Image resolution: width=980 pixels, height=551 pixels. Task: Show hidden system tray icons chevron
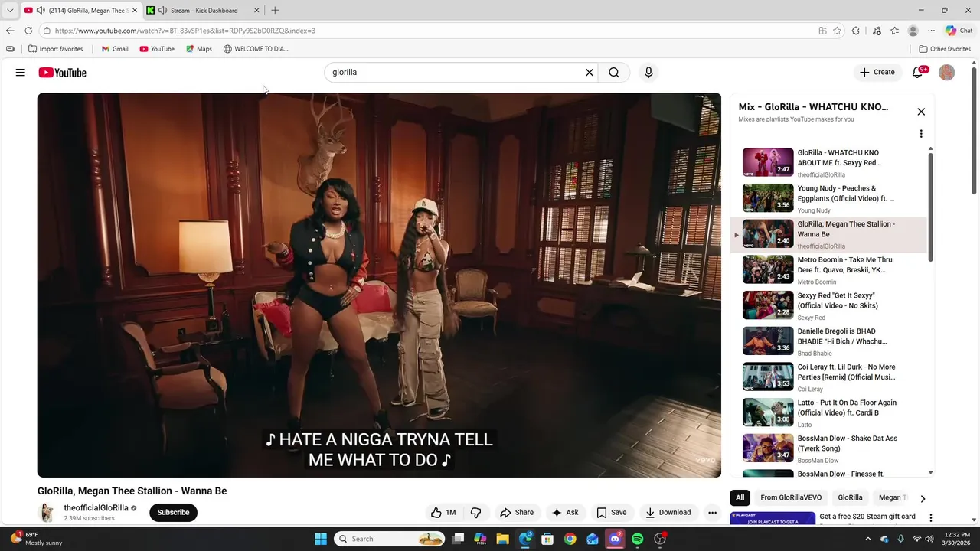[868, 539]
